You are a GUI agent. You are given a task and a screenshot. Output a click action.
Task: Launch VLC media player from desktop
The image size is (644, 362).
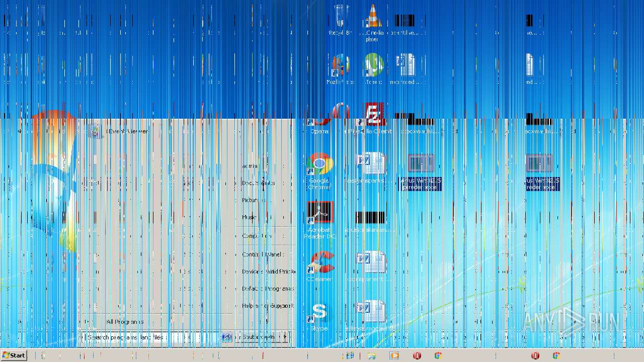pos(373,23)
